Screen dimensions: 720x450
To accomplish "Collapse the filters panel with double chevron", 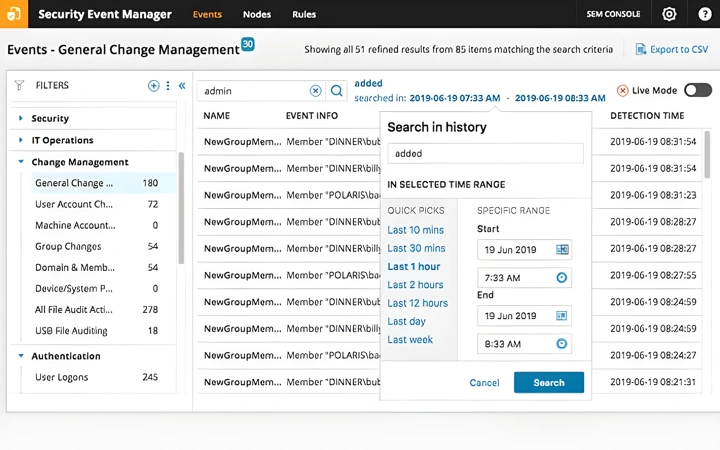I will pyautogui.click(x=182, y=85).
